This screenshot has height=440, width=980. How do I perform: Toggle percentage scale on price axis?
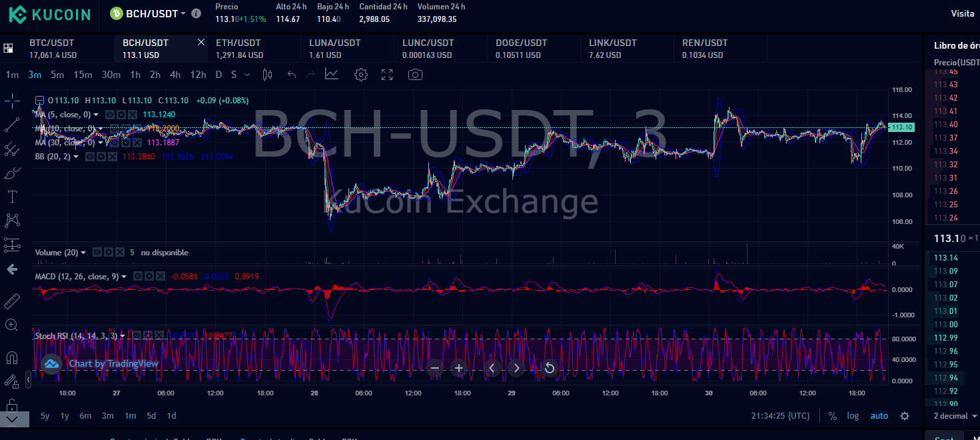coord(833,416)
